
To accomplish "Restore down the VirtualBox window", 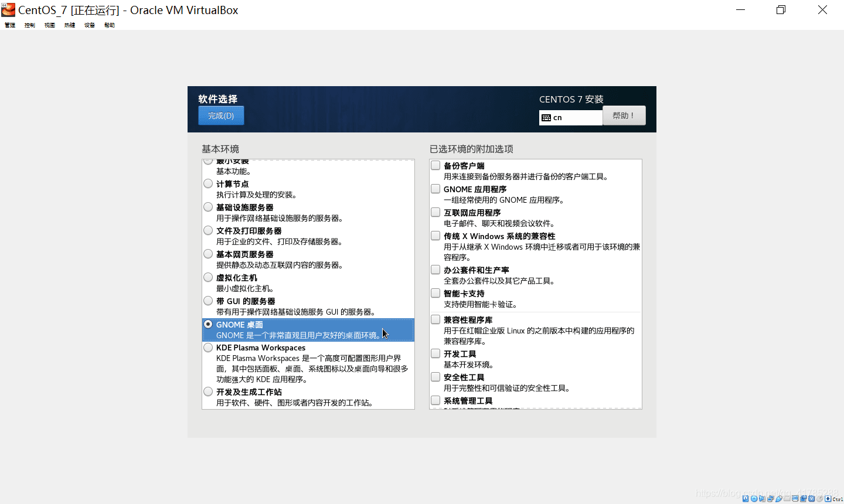I will coord(781,10).
